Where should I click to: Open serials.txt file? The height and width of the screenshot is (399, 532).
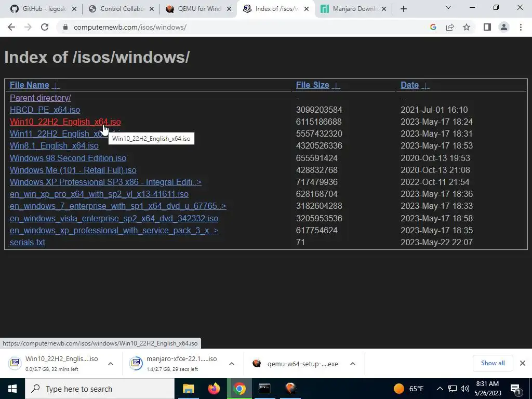point(28,242)
